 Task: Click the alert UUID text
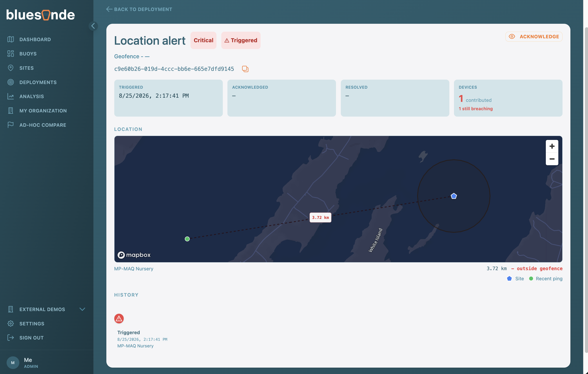point(174,69)
